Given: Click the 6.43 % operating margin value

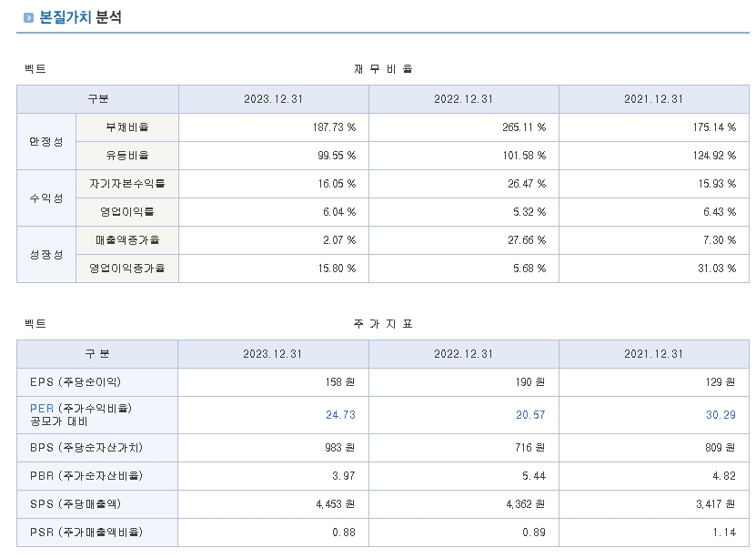Looking at the screenshot, I should (720, 212).
